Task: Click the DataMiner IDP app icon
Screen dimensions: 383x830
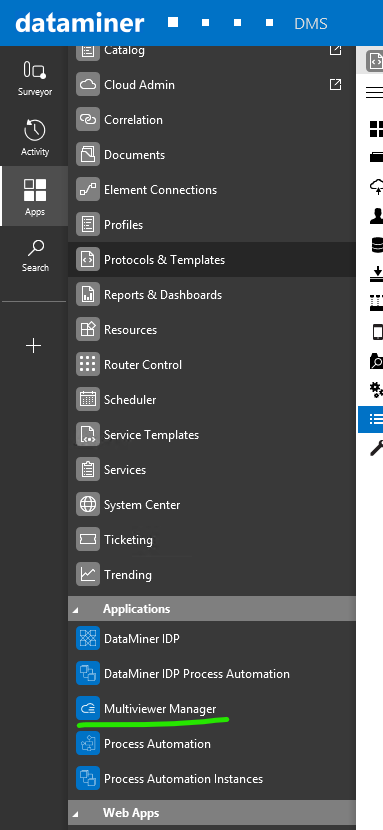Action: (x=88, y=638)
